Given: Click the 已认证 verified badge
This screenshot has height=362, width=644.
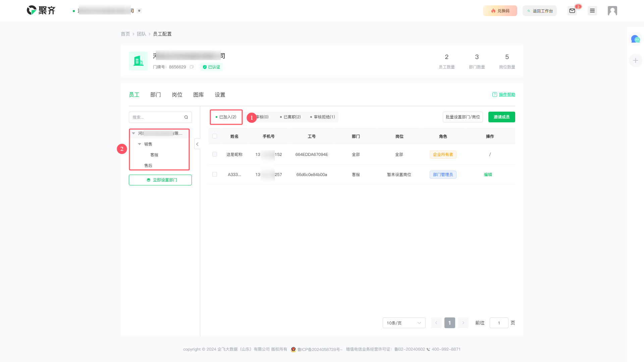Looking at the screenshot, I should click(x=212, y=67).
